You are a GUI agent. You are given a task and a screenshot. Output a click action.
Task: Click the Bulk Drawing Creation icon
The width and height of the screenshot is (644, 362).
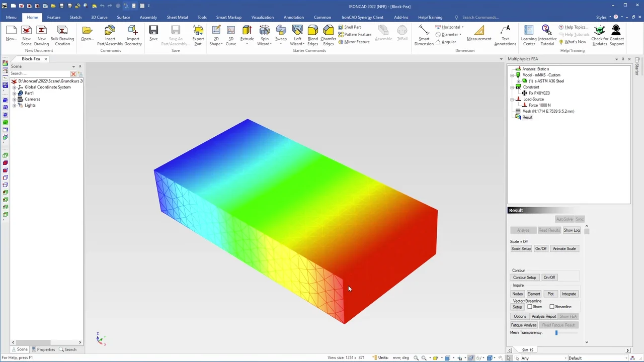tap(62, 31)
